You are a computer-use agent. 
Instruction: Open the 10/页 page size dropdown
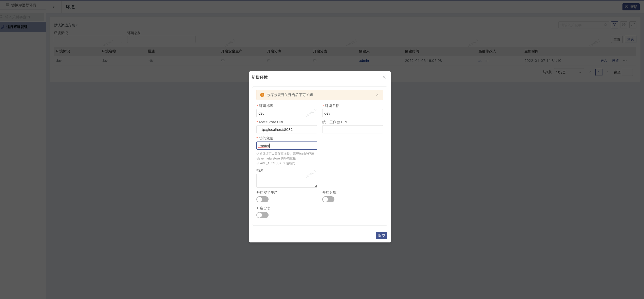click(569, 72)
